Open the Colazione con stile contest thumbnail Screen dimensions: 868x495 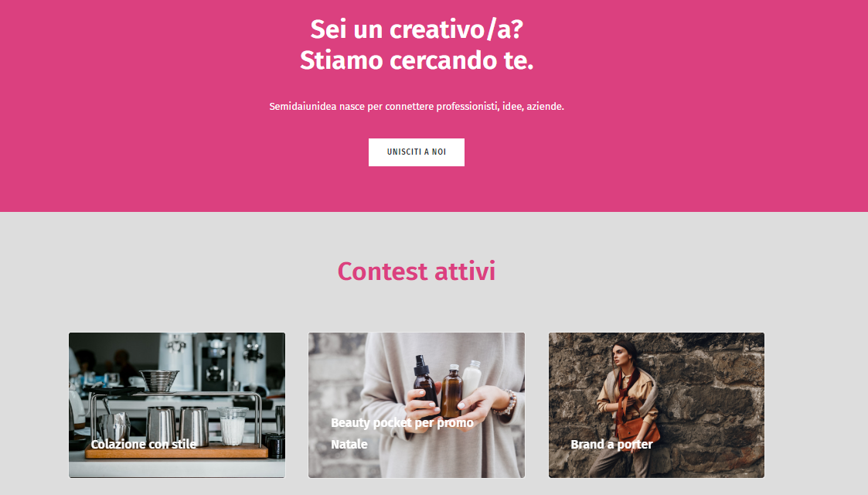click(177, 405)
